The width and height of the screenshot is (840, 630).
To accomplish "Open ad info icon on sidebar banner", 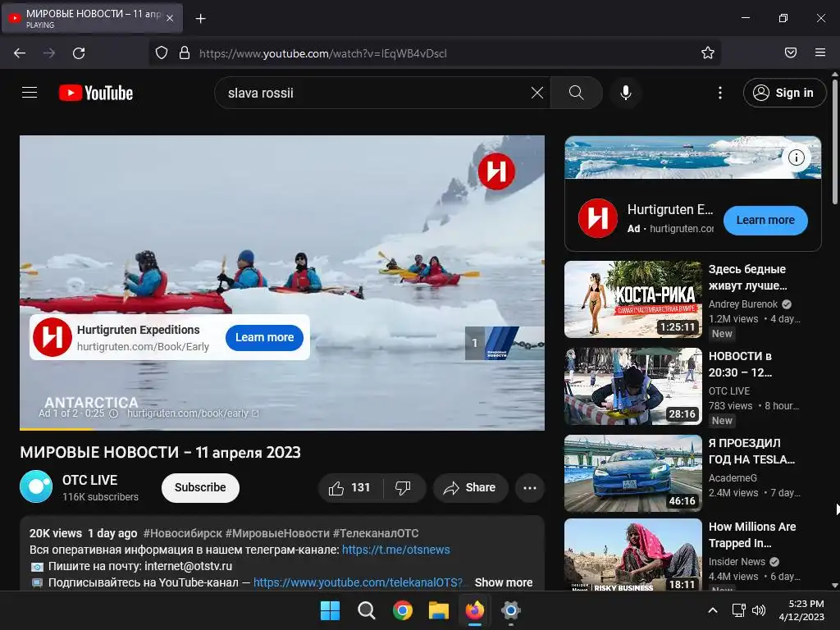I will pyautogui.click(x=796, y=157).
